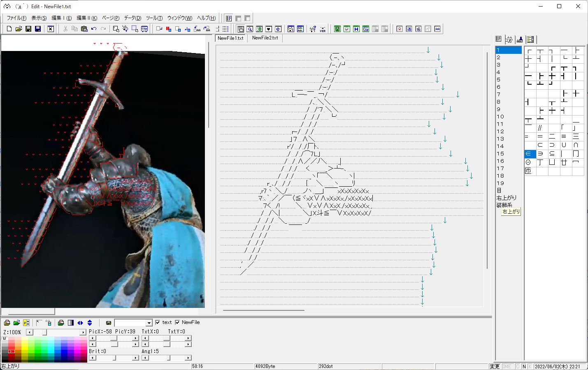
Task: Click the blue Clip icon in toolbar
Action: [x=144, y=29]
